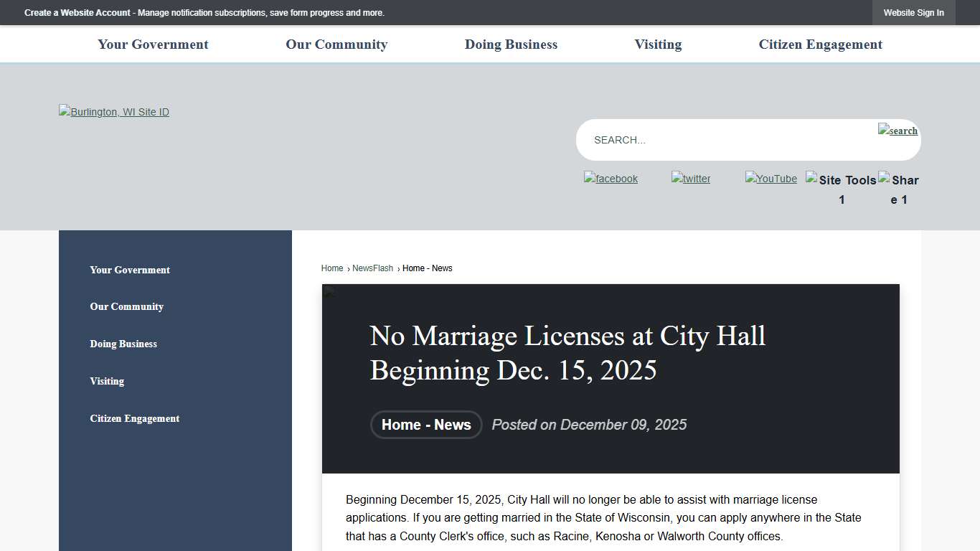Open the NewsFlash breadcrumb link
980x551 pixels.
click(x=372, y=268)
